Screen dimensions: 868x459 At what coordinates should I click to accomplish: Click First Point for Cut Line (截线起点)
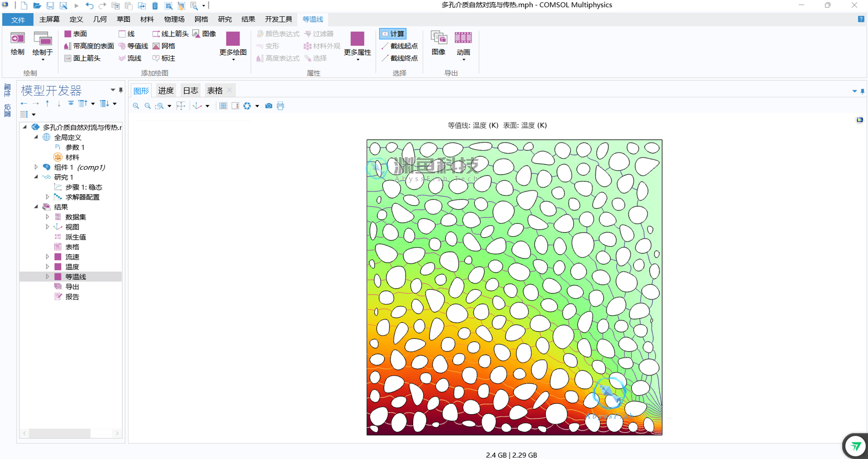399,46
